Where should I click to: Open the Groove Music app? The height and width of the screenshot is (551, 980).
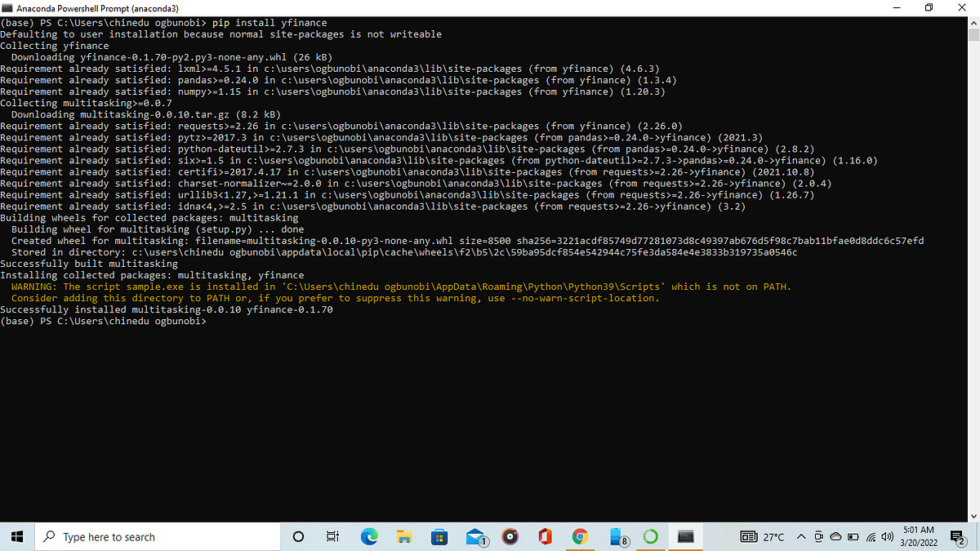click(510, 536)
